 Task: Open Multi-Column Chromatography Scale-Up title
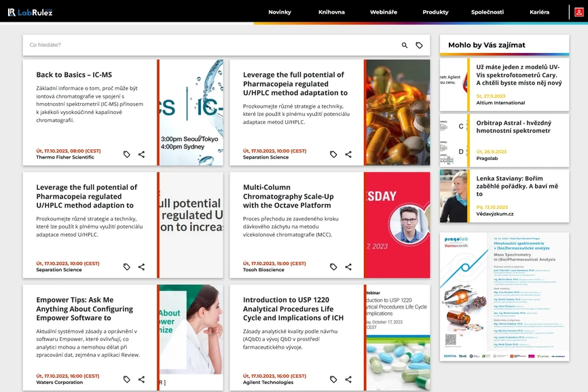tap(288, 196)
